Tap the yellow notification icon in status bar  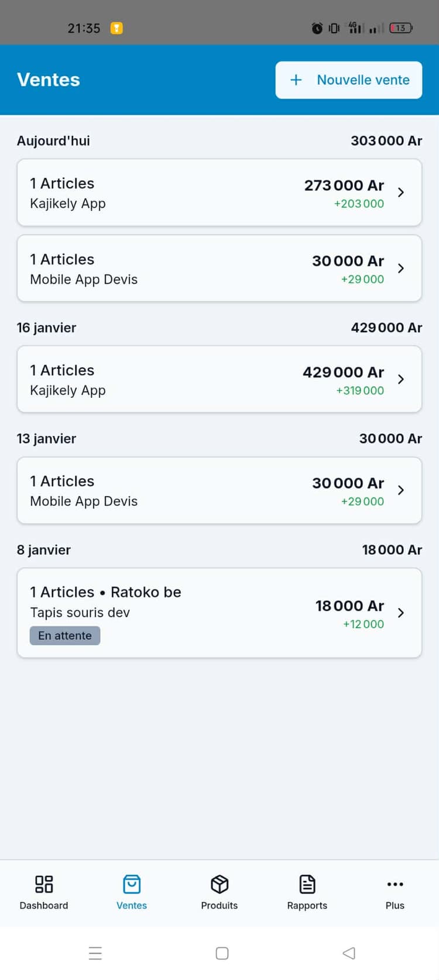(x=116, y=28)
